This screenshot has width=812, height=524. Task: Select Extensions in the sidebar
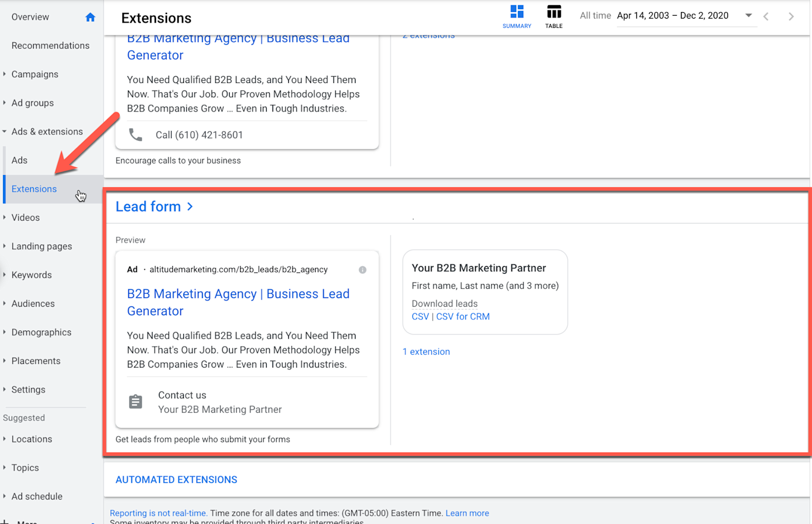(34, 189)
